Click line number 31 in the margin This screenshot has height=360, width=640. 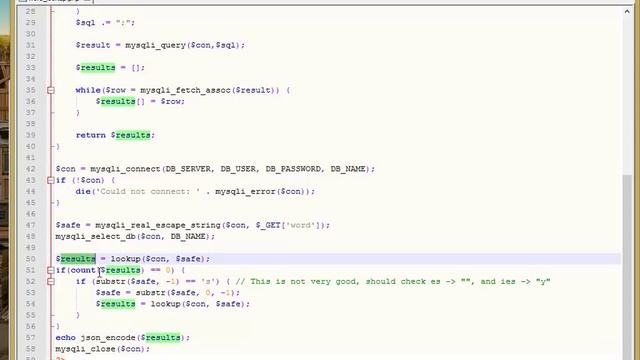tap(31, 45)
